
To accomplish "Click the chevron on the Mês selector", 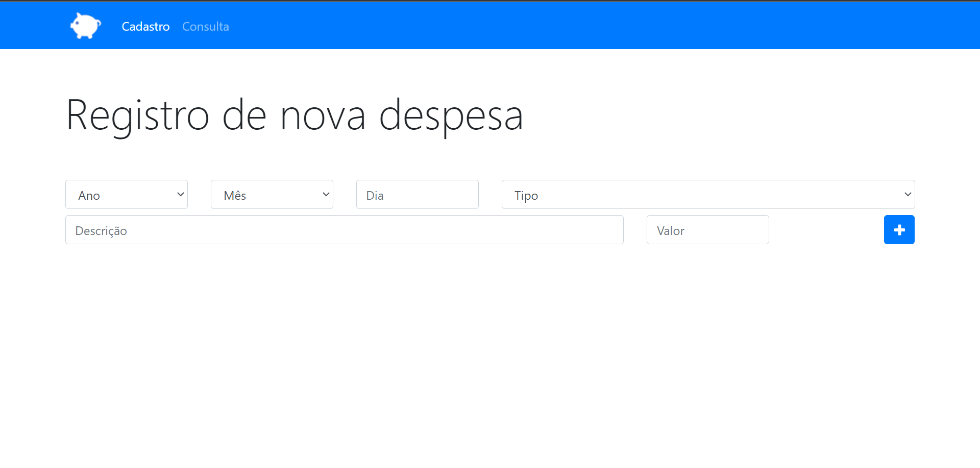I will pyautogui.click(x=325, y=194).
